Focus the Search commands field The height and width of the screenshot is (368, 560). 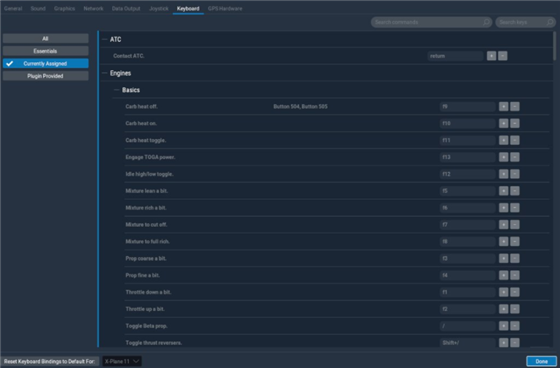tap(431, 22)
